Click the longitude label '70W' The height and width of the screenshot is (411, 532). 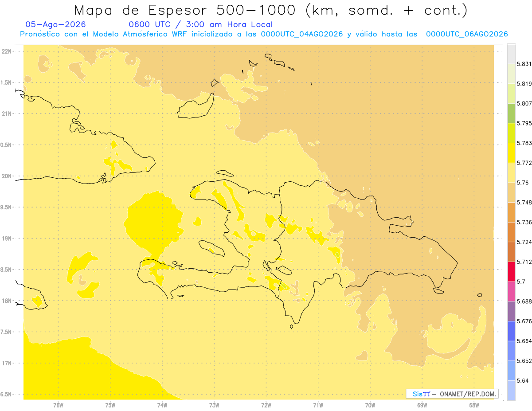(x=370, y=405)
